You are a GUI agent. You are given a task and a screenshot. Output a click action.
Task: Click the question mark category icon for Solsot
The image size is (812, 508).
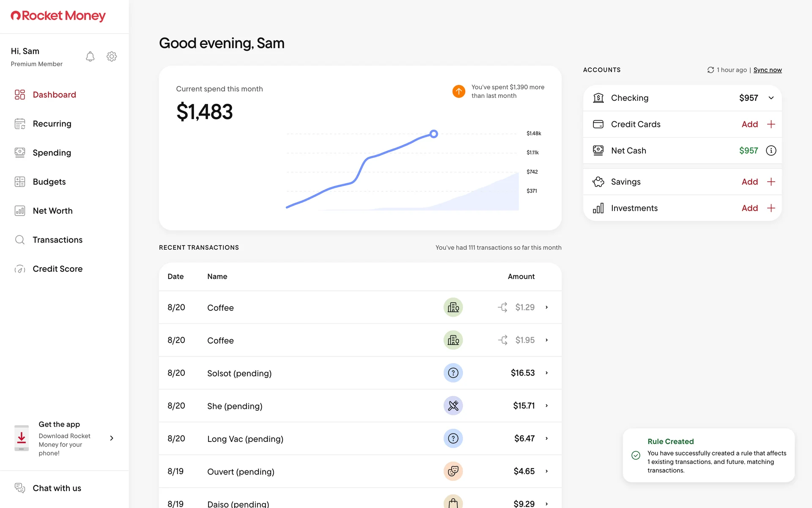[x=453, y=373]
